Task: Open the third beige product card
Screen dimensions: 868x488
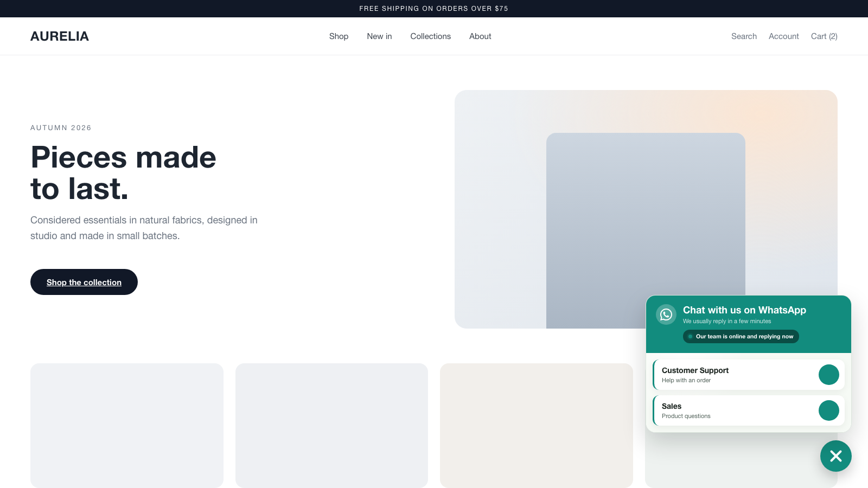Action: [x=537, y=426]
